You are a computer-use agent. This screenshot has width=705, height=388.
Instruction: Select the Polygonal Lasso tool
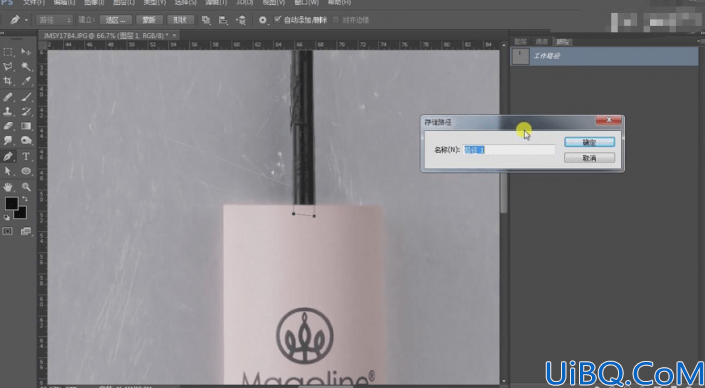click(8, 67)
